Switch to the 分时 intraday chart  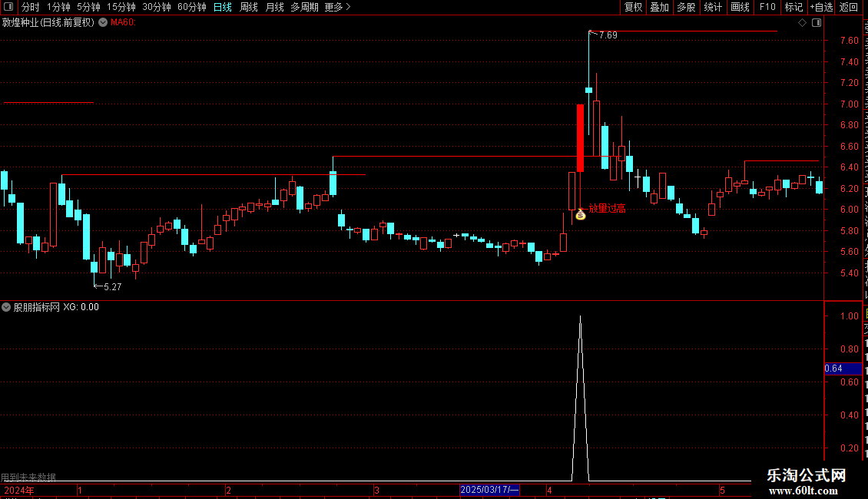coord(31,7)
